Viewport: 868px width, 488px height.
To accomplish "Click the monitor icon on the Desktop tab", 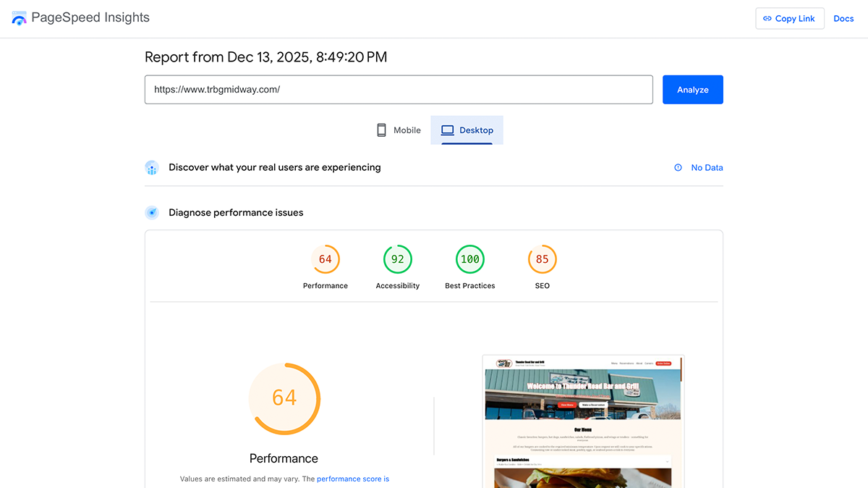I will pyautogui.click(x=447, y=130).
